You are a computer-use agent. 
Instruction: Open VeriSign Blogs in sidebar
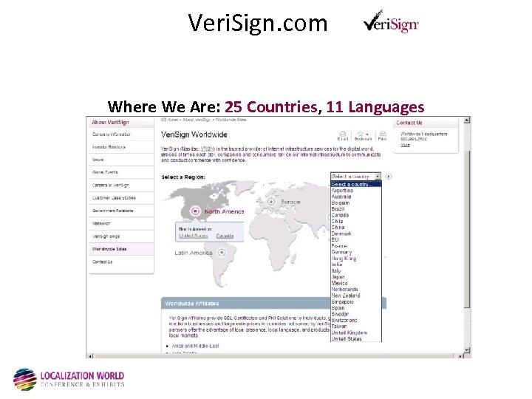106,236
